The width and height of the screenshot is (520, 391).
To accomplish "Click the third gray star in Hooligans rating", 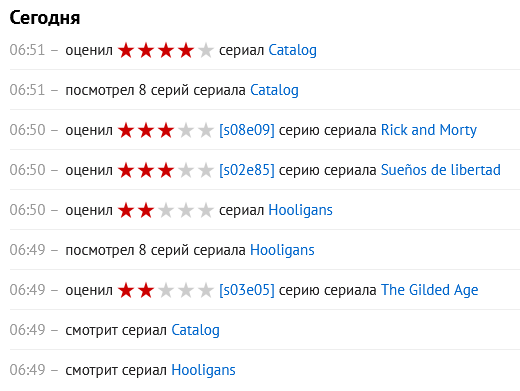I will coord(166,211).
